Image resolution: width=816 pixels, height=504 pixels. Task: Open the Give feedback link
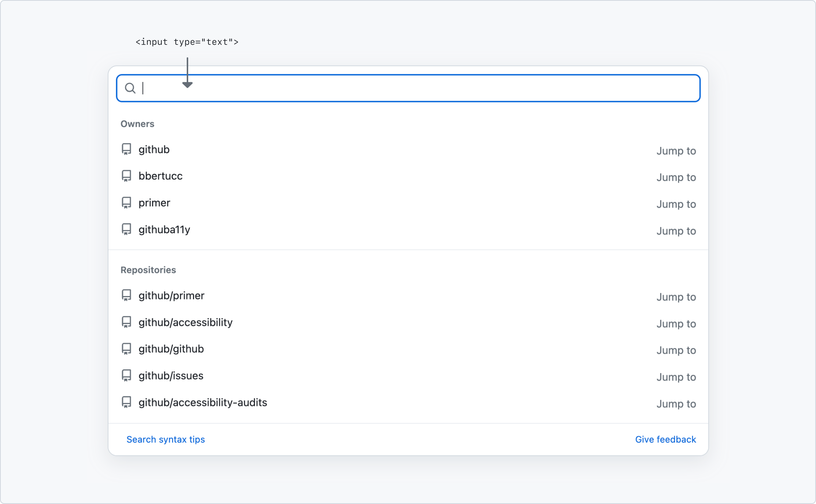click(x=665, y=439)
